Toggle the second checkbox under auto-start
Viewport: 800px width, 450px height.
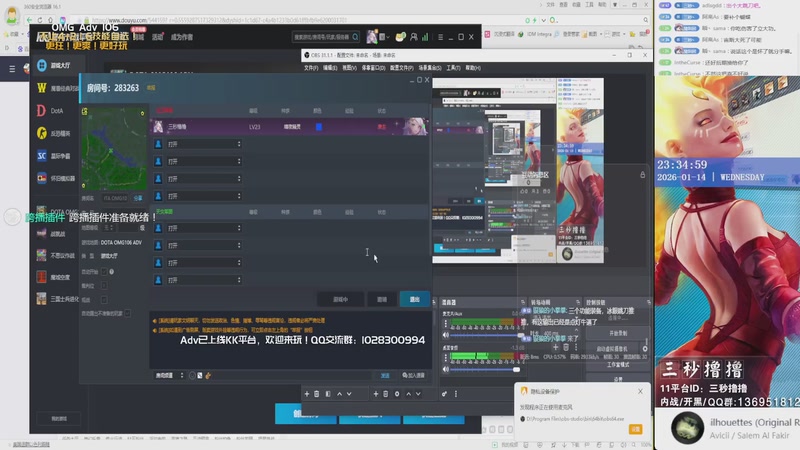(x=104, y=286)
